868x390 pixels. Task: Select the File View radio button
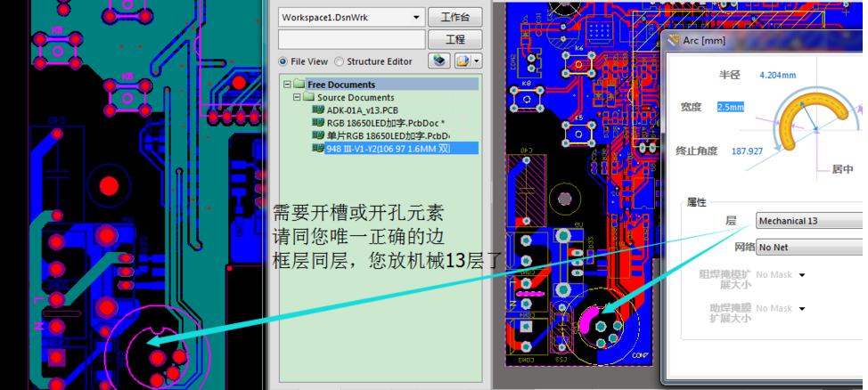tap(283, 61)
